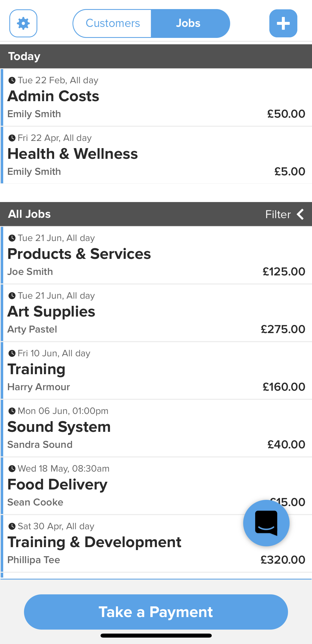Expand the Filter chevron in All Jobs
This screenshot has height=644, width=312.
pos(301,214)
